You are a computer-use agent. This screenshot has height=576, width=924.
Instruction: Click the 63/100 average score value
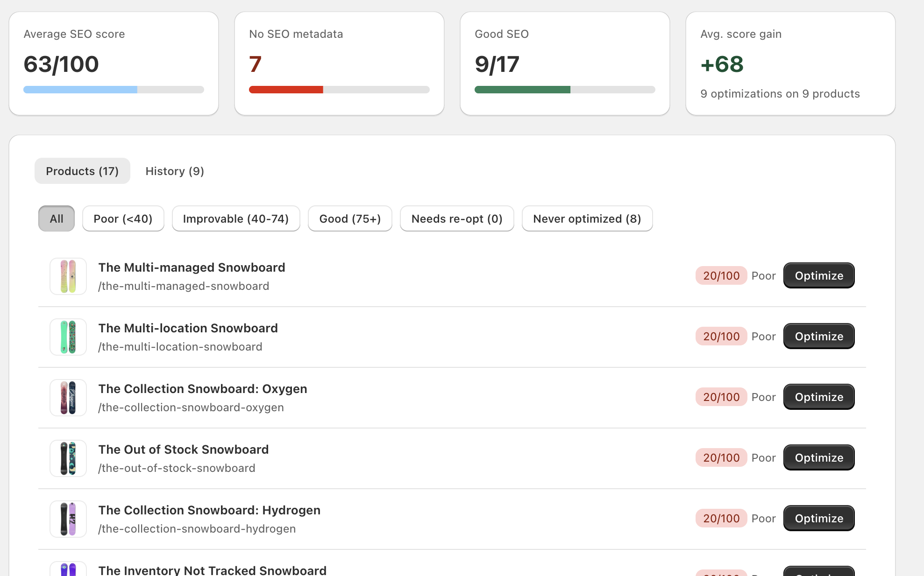(61, 64)
